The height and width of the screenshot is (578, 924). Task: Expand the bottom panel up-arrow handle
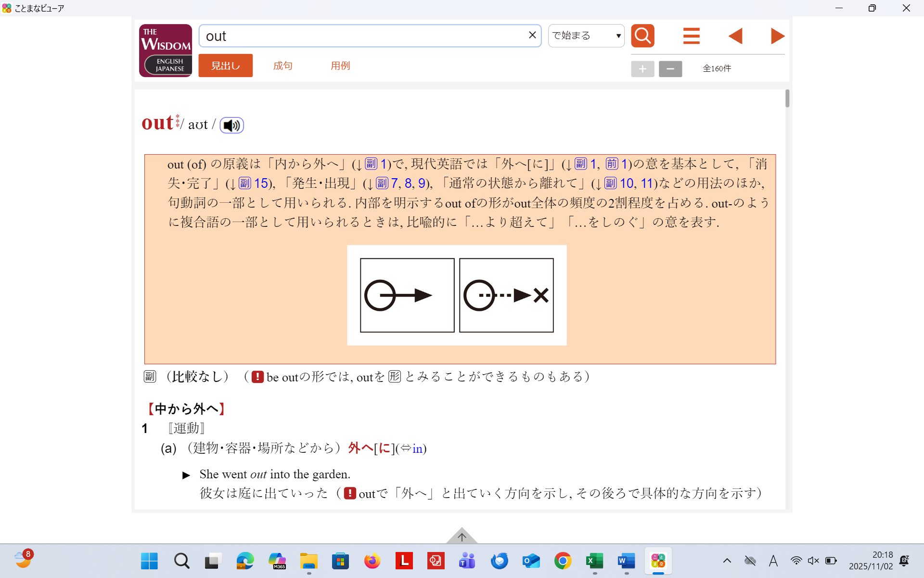462,536
